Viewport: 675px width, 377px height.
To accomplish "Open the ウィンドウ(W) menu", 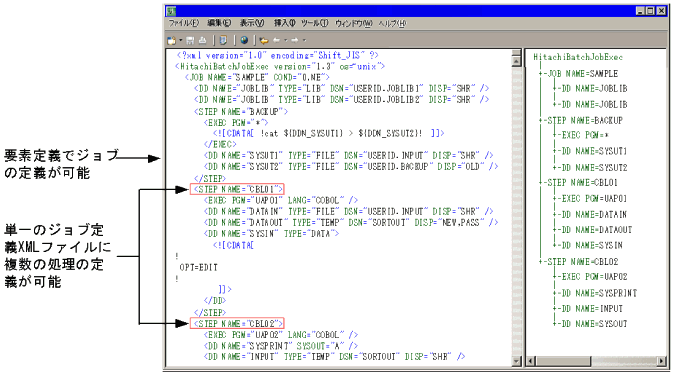I will (353, 23).
